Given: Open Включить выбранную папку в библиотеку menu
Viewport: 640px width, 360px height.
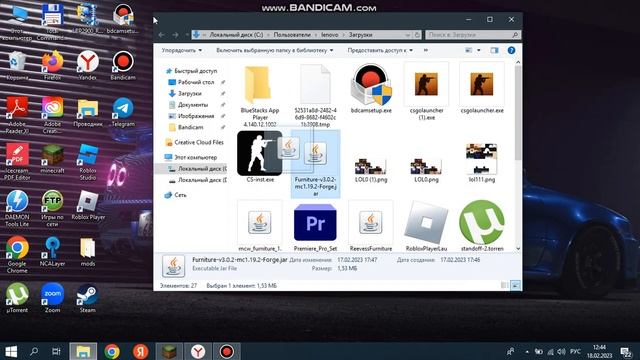Looking at the screenshot, I should coord(275,50).
